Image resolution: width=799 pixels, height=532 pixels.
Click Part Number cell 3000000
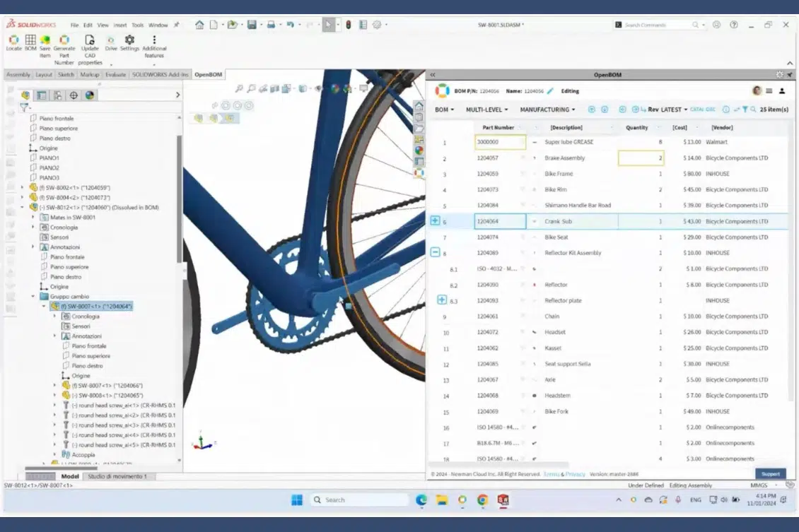[500, 142]
